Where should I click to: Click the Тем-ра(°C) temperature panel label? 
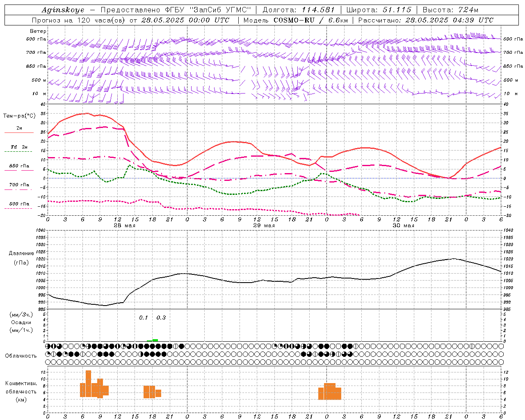(19, 116)
